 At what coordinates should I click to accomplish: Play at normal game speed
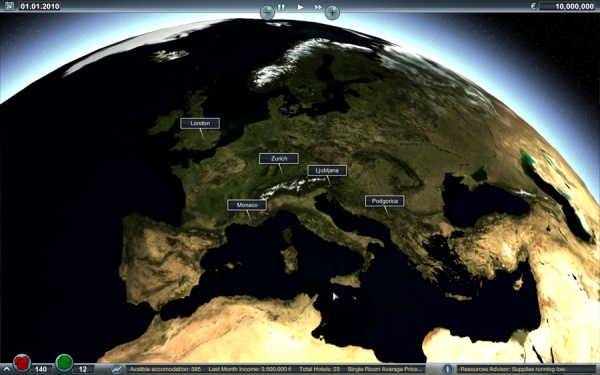tap(300, 7)
